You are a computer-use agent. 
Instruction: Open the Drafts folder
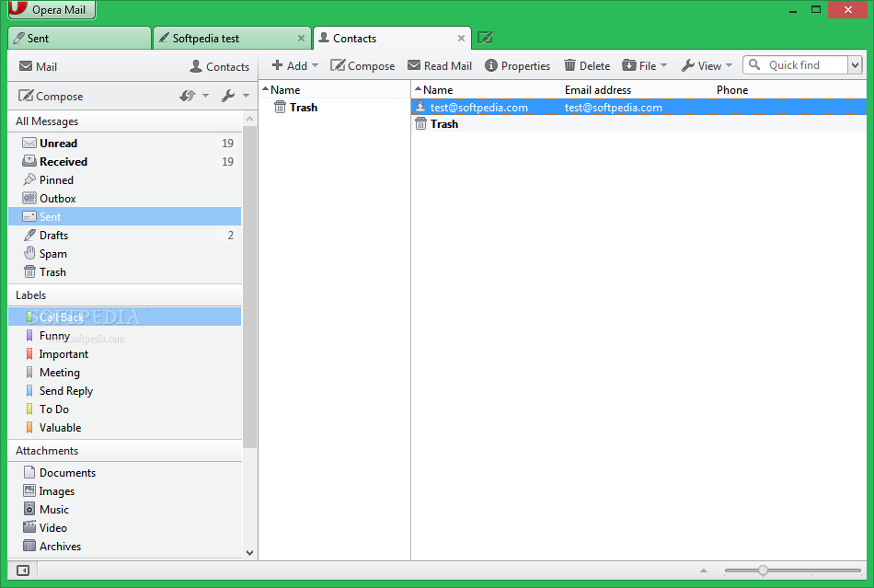(125, 236)
